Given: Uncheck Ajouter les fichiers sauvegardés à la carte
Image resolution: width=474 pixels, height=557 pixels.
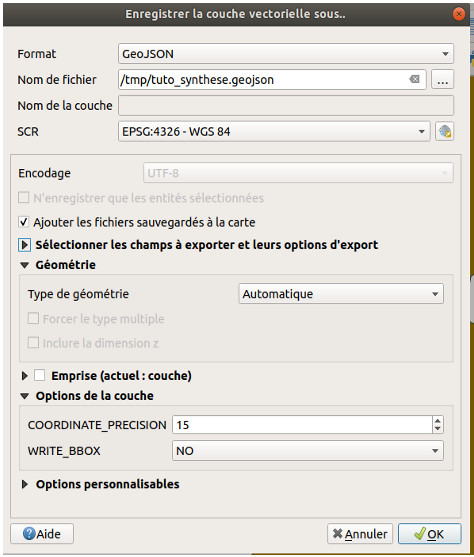Looking at the screenshot, I should pos(23,222).
